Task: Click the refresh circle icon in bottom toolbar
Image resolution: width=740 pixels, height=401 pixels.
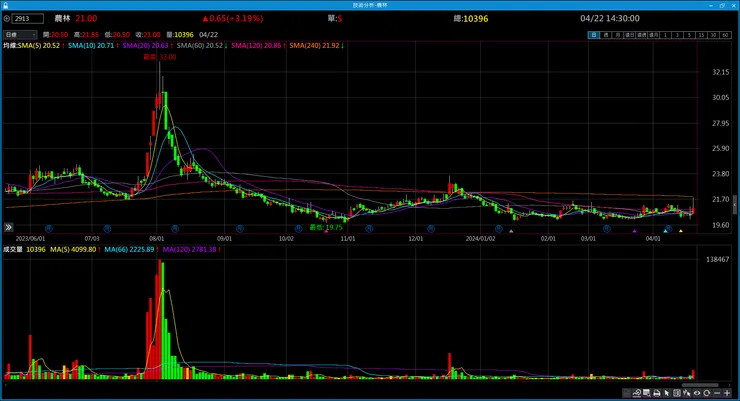Action: [x=706, y=393]
